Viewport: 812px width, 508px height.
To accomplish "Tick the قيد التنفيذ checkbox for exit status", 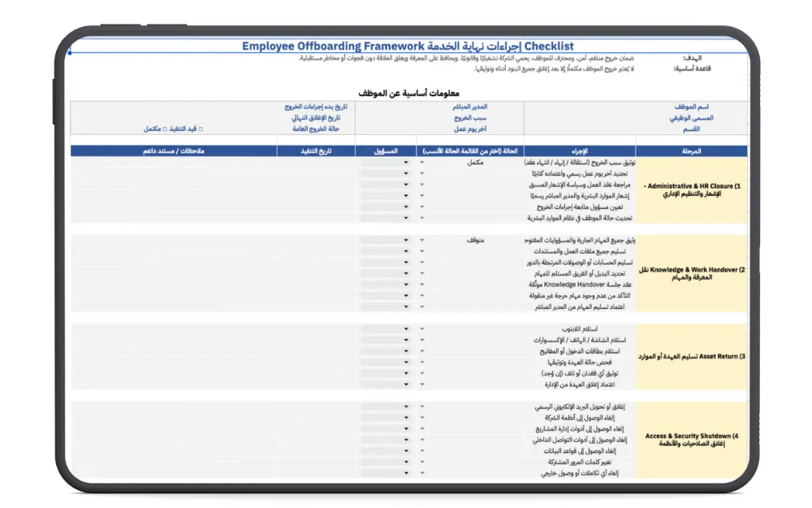I will point(201,129).
